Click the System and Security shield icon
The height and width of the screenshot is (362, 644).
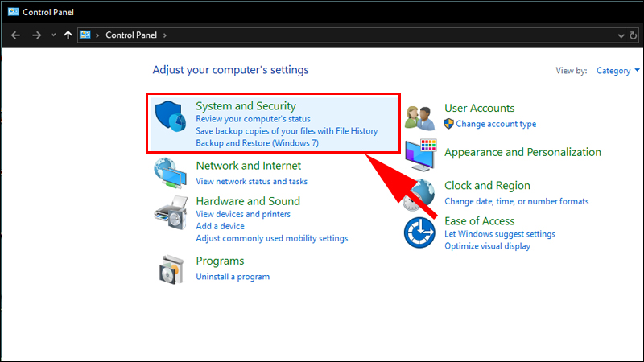point(171,118)
